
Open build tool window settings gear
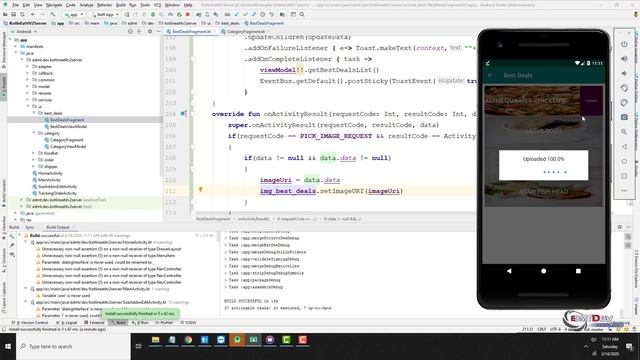pos(620,227)
